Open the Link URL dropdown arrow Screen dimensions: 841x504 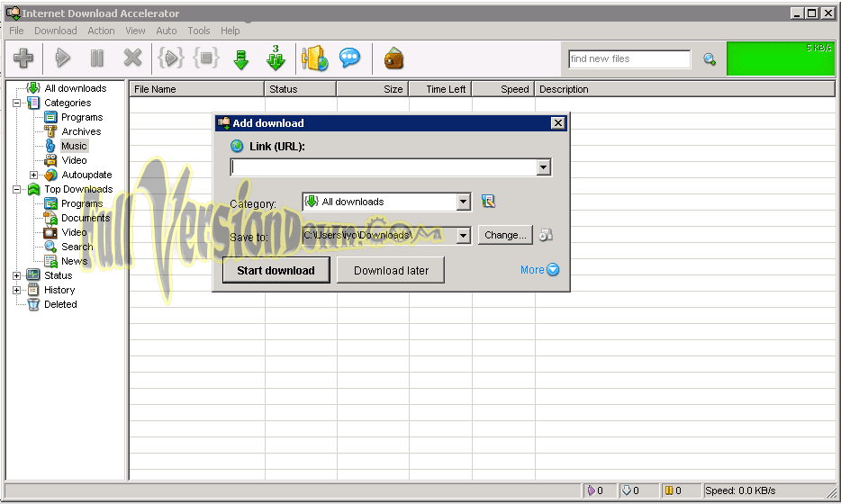(x=543, y=167)
